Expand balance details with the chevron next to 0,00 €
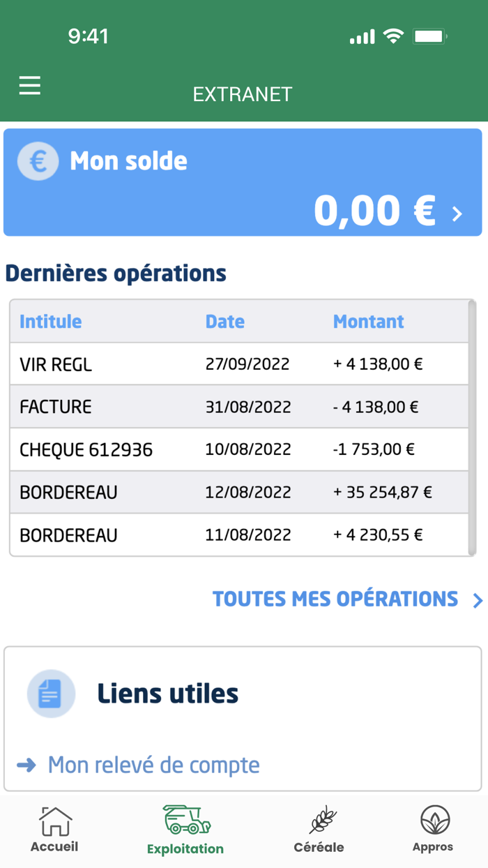 coord(458,212)
